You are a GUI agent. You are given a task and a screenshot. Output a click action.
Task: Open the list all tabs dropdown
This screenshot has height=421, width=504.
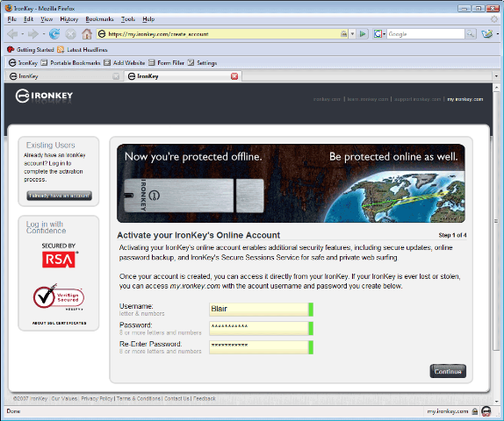496,76
